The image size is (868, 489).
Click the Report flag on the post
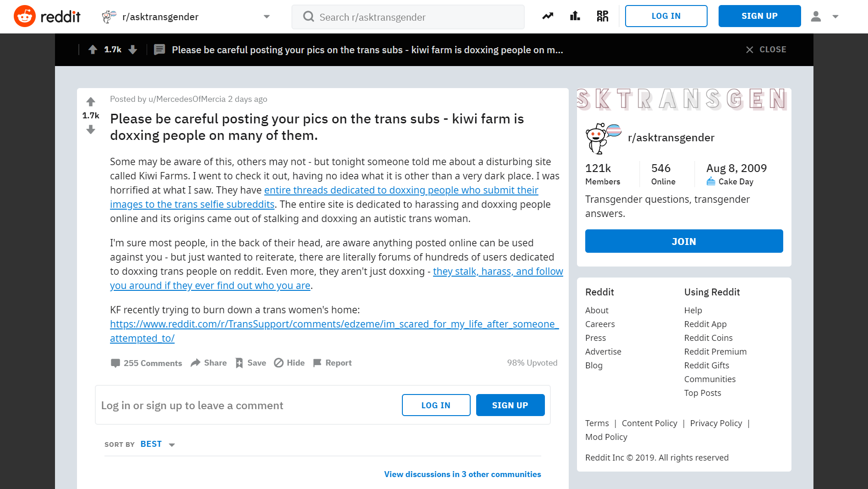click(x=332, y=363)
